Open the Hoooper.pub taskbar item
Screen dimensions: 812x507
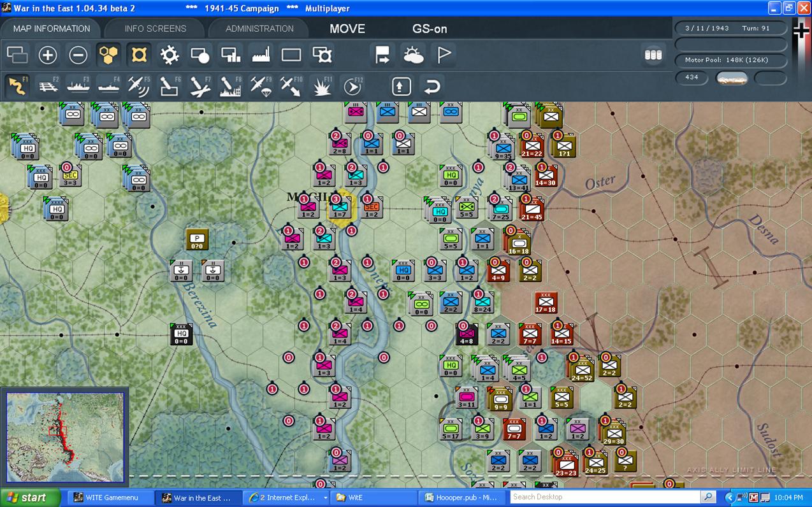(463, 497)
